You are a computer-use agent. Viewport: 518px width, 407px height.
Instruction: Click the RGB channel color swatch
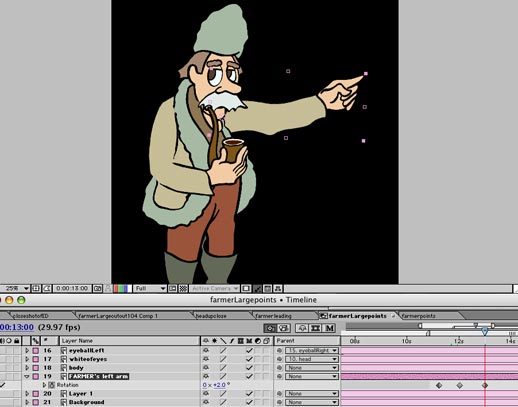(x=123, y=288)
